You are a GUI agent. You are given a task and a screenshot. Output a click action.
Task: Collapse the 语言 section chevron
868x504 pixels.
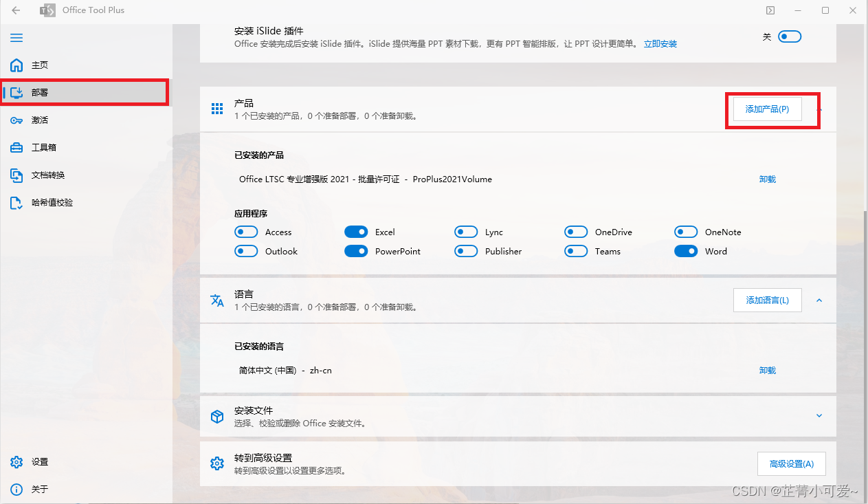point(819,300)
